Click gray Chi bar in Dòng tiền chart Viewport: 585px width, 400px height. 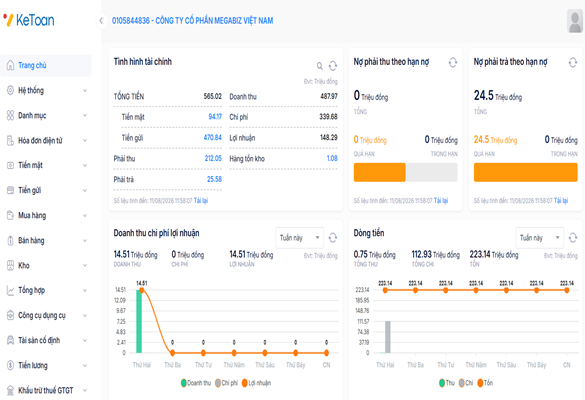coord(388,337)
